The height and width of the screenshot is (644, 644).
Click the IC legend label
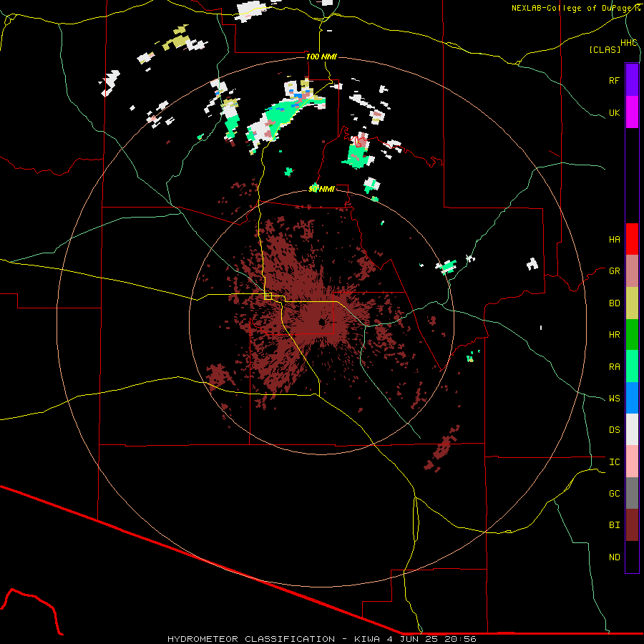[x=614, y=462]
